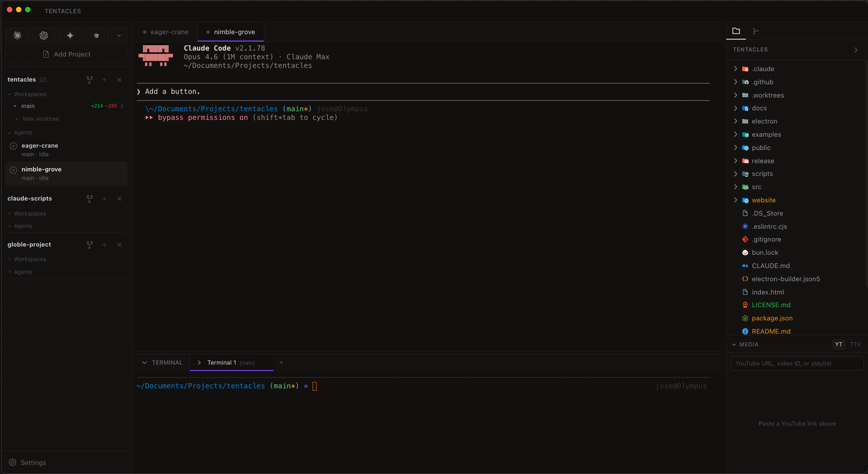Screen dimensions: 868x474
Task: Switch media source to TTV
Action: point(856,345)
